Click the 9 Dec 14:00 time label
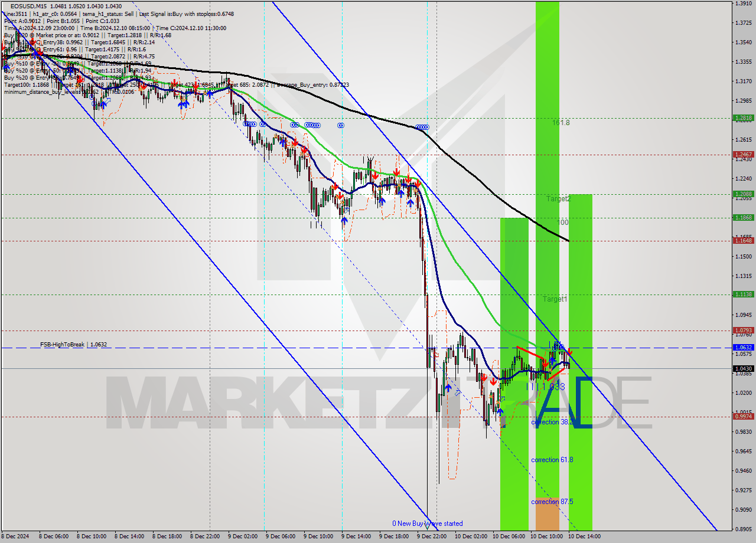This screenshot has width=756, height=543. point(356,537)
